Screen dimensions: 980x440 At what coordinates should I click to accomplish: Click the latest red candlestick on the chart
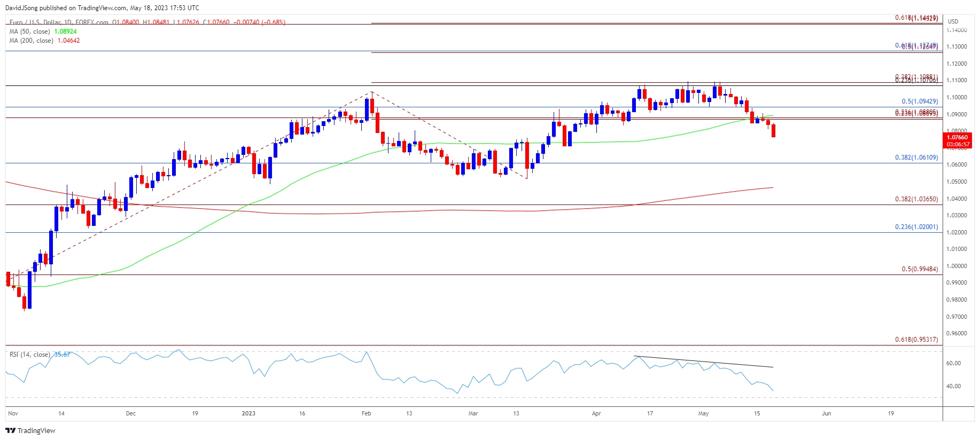(773, 131)
